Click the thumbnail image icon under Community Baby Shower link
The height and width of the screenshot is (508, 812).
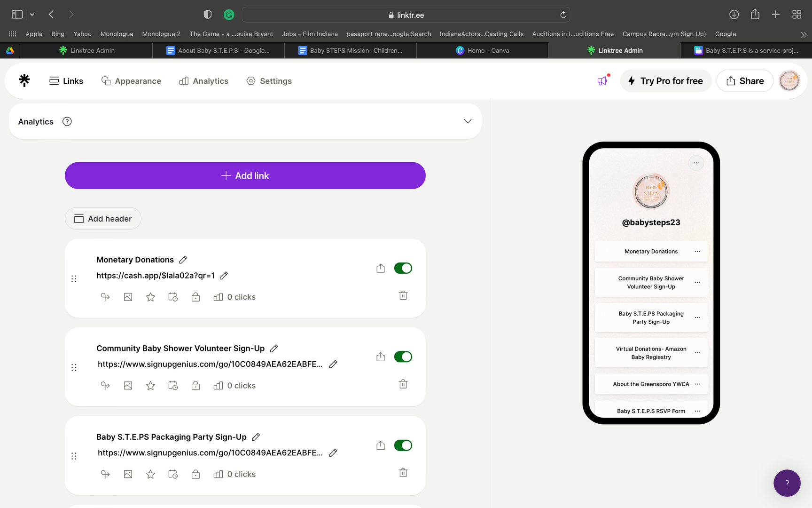[x=128, y=386]
